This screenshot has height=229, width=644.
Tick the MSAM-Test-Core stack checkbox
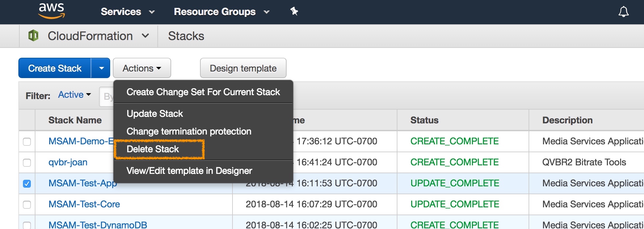tap(27, 205)
